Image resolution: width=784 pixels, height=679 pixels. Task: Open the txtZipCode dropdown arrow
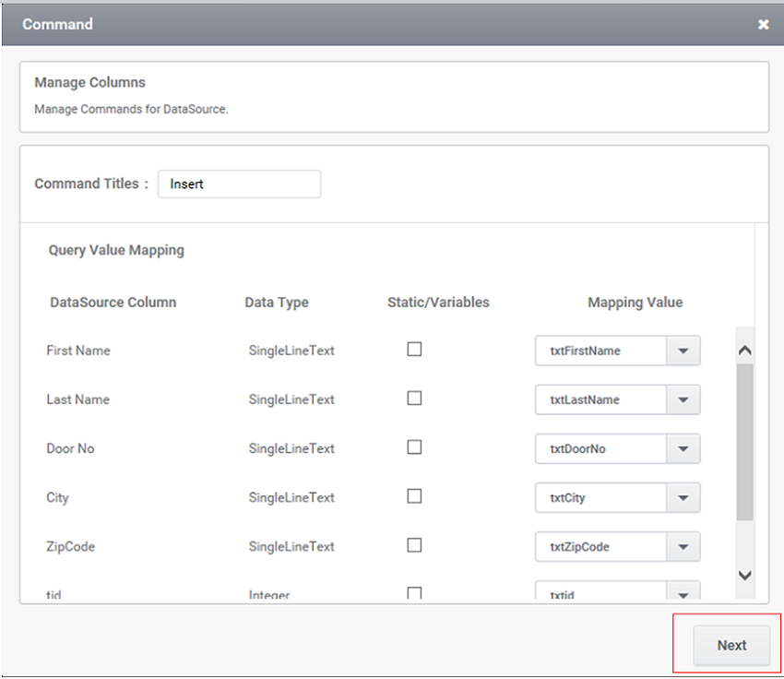click(x=683, y=546)
